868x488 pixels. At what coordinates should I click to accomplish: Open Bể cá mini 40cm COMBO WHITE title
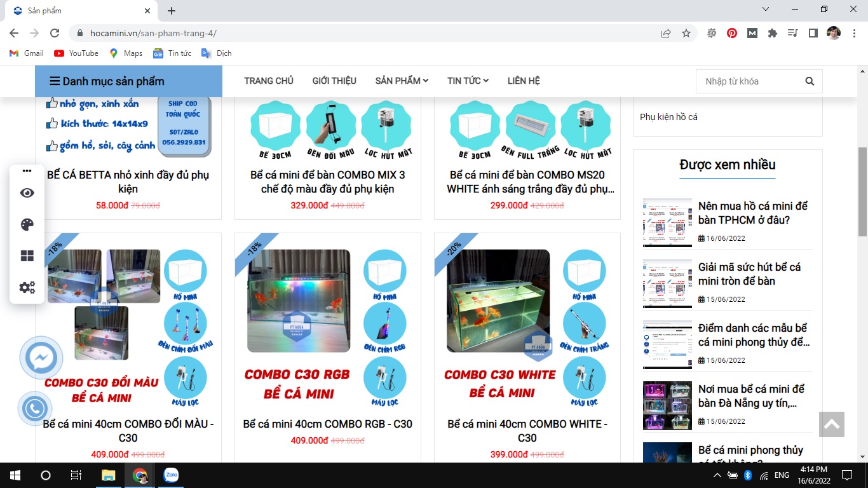point(527,431)
